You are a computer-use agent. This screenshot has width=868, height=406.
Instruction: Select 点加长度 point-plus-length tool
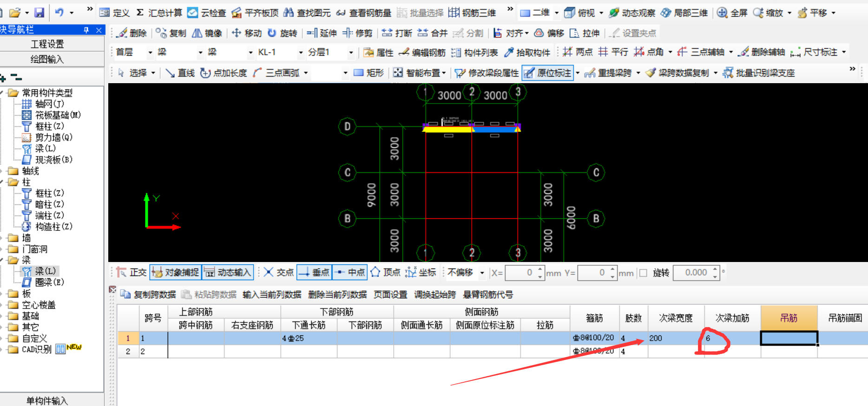224,73
